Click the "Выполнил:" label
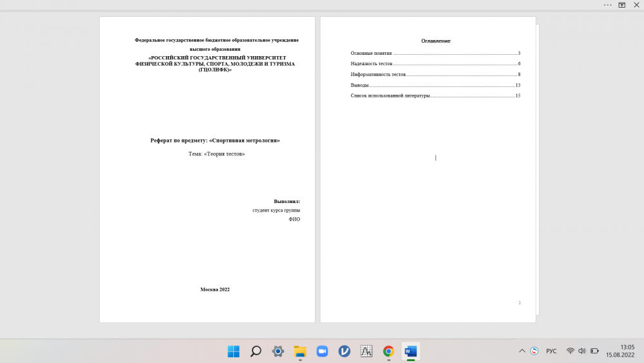 (287, 201)
